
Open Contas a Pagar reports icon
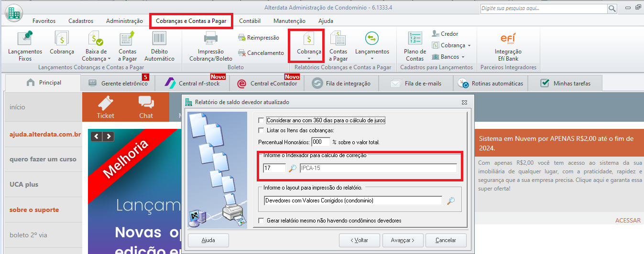coord(338,46)
